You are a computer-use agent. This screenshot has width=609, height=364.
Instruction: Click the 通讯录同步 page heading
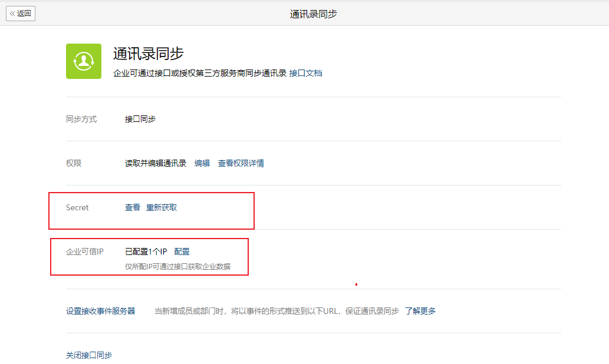149,54
